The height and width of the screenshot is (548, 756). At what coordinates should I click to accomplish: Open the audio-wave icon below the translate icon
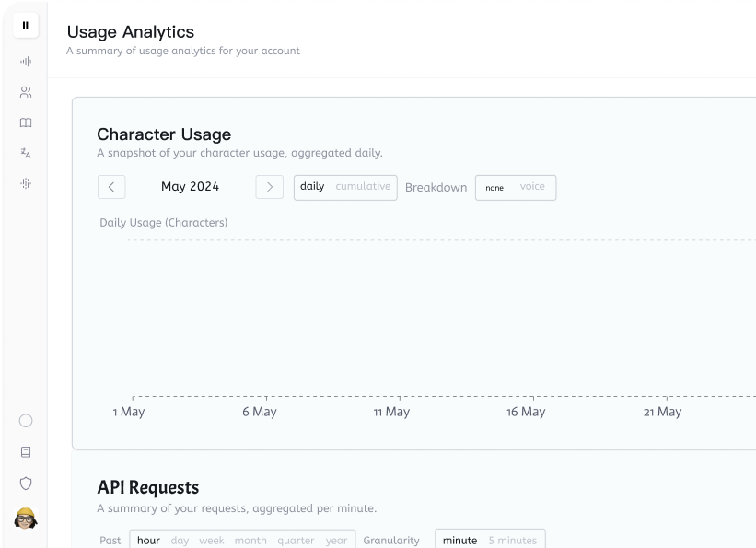pos(26,183)
